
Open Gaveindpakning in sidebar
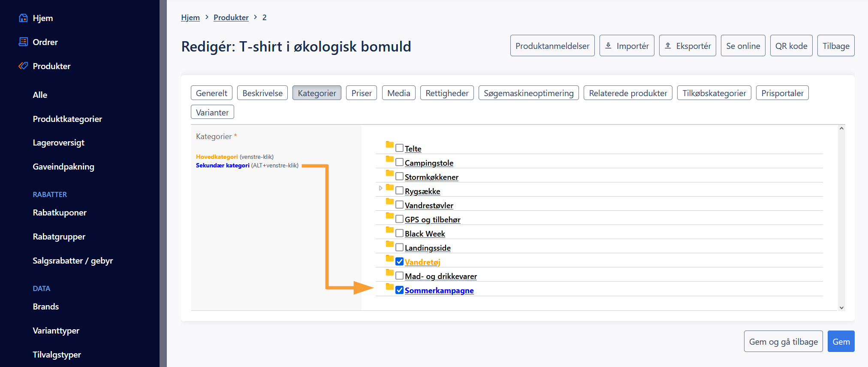coord(63,167)
